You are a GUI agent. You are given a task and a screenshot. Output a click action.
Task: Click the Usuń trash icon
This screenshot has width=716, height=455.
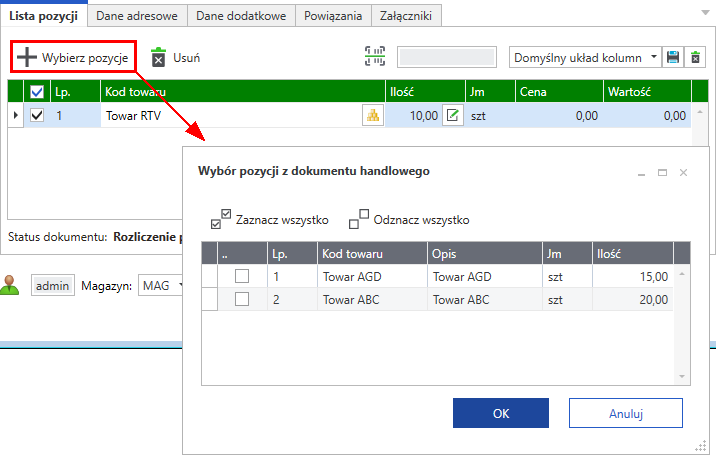pos(158,57)
